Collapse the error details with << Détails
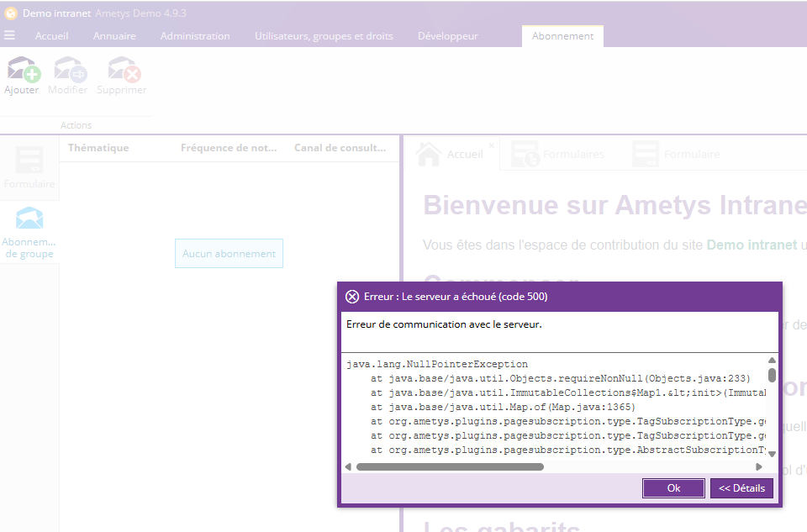Image resolution: width=807 pixels, height=532 pixels. (x=741, y=488)
